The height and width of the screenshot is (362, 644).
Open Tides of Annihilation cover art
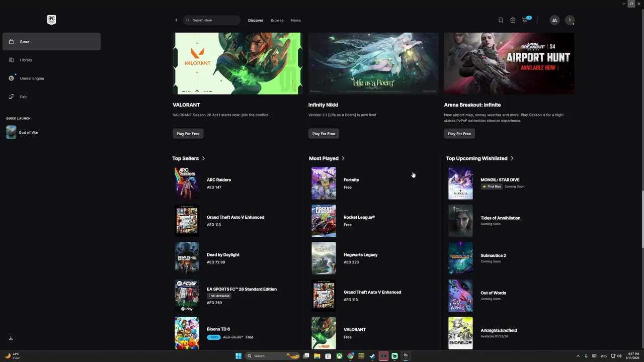(x=460, y=221)
